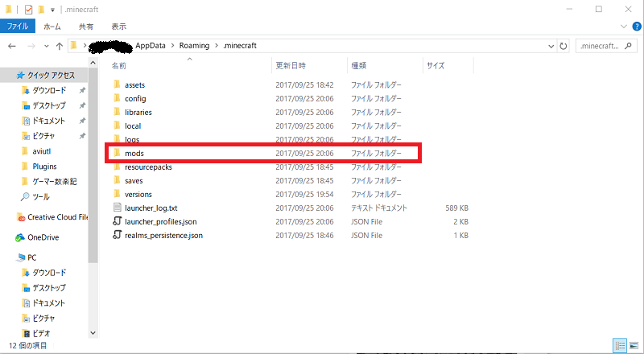This screenshot has height=354, width=644.
Task: Open the ファイル menu tab
Action: (18, 27)
